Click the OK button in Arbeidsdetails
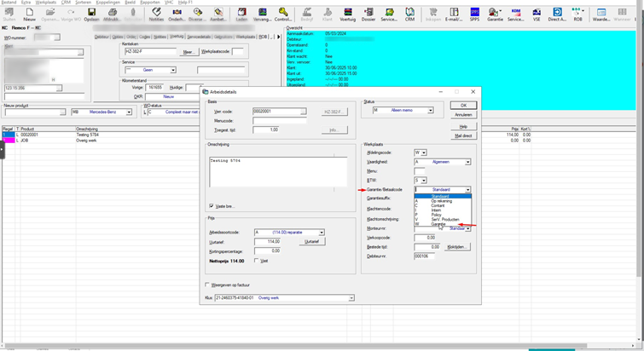The height and width of the screenshot is (351, 644). pyautogui.click(x=463, y=106)
